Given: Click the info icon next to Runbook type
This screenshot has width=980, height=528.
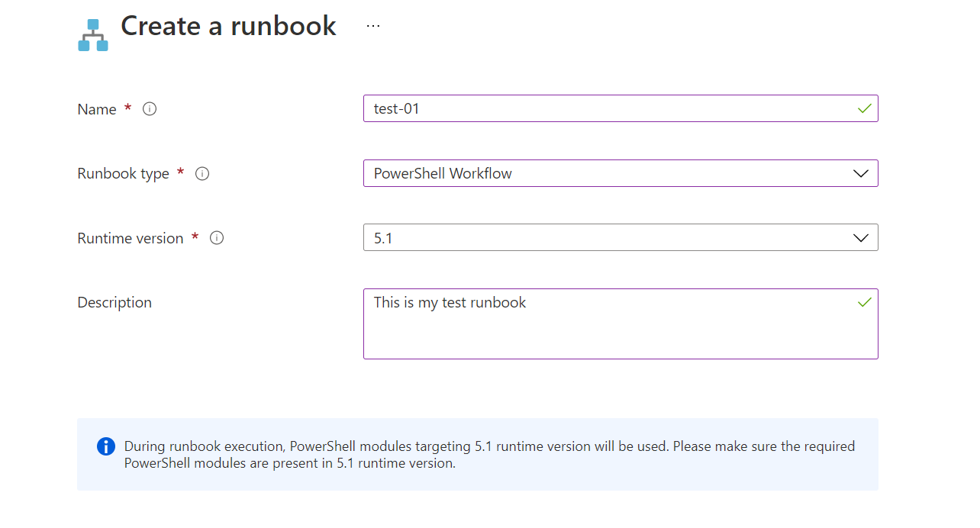Looking at the screenshot, I should point(201,174).
